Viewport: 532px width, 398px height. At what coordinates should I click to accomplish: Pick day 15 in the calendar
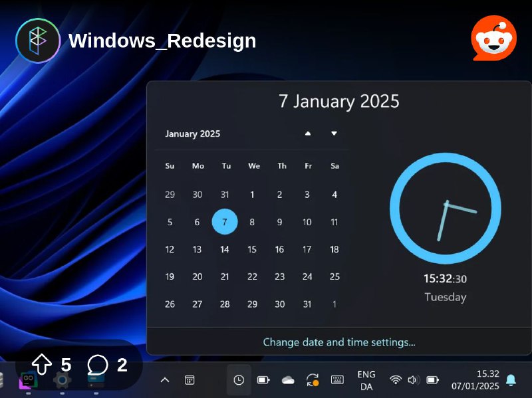252,250
